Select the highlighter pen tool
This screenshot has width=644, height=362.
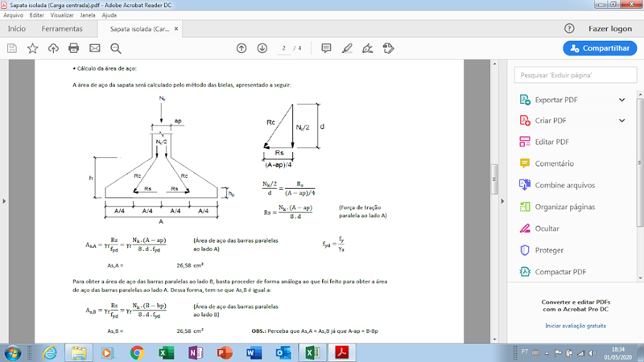click(347, 48)
